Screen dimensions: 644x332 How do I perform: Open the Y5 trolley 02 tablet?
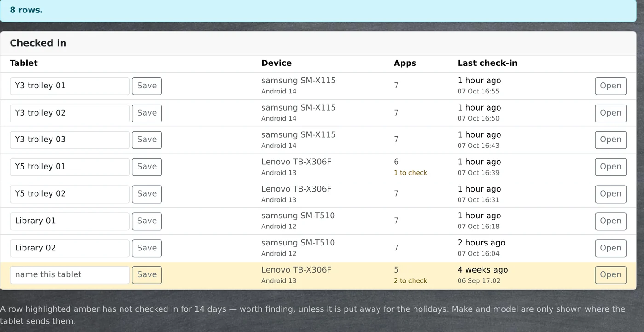610,194
